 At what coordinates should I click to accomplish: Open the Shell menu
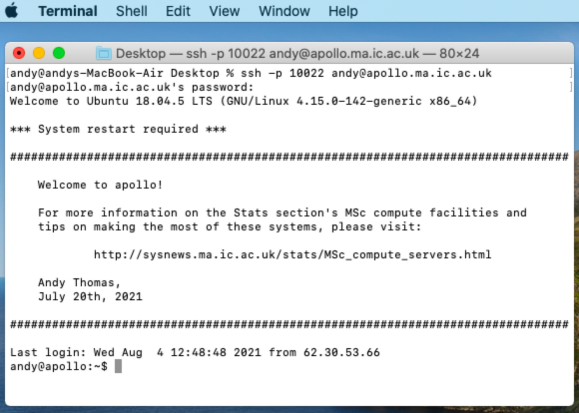pyautogui.click(x=131, y=11)
